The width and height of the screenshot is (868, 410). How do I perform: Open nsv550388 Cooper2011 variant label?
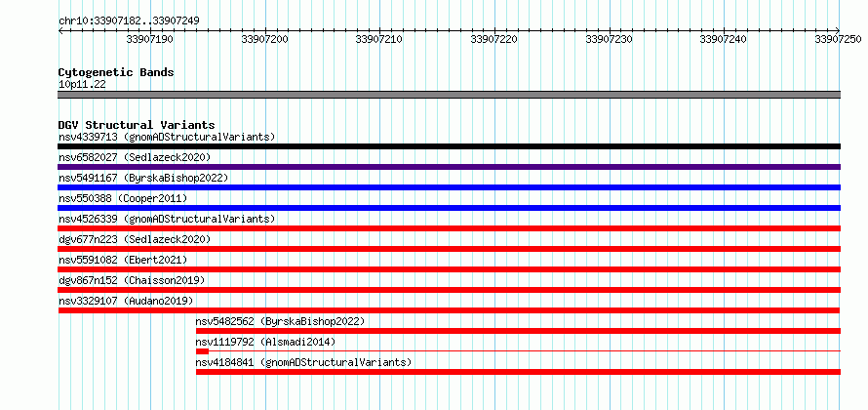pyautogui.click(x=123, y=198)
